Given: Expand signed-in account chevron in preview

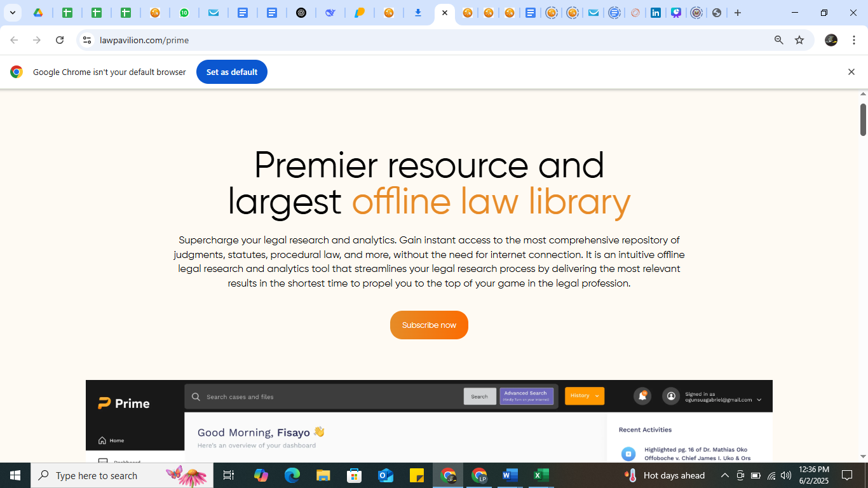Looking at the screenshot, I should [x=759, y=400].
